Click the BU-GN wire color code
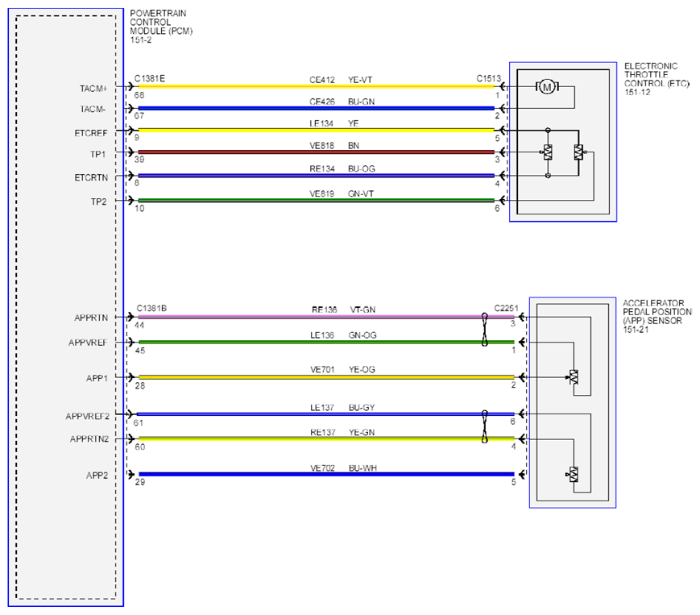Image resolution: width=700 pixels, height=615 pixels. pyautogui.click(x=361, y=102)
